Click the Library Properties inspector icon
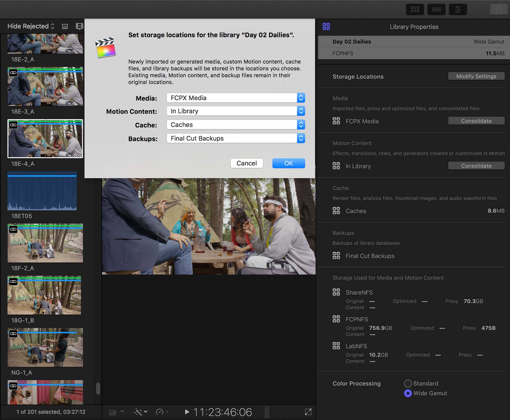Image resolution: width=510 pixels, height=420 pixels. click(x=326, y=27)
